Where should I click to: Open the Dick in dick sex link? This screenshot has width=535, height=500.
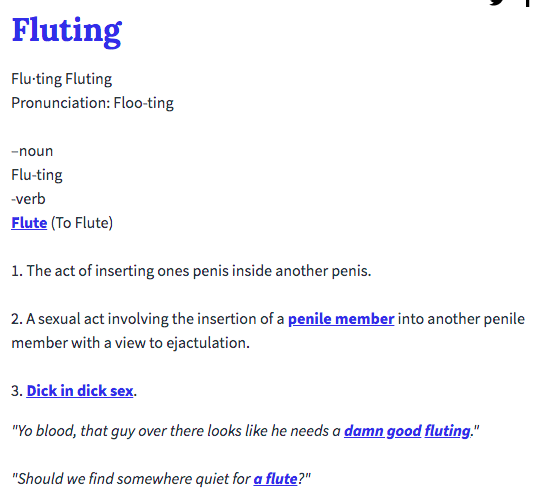[80, 391]
